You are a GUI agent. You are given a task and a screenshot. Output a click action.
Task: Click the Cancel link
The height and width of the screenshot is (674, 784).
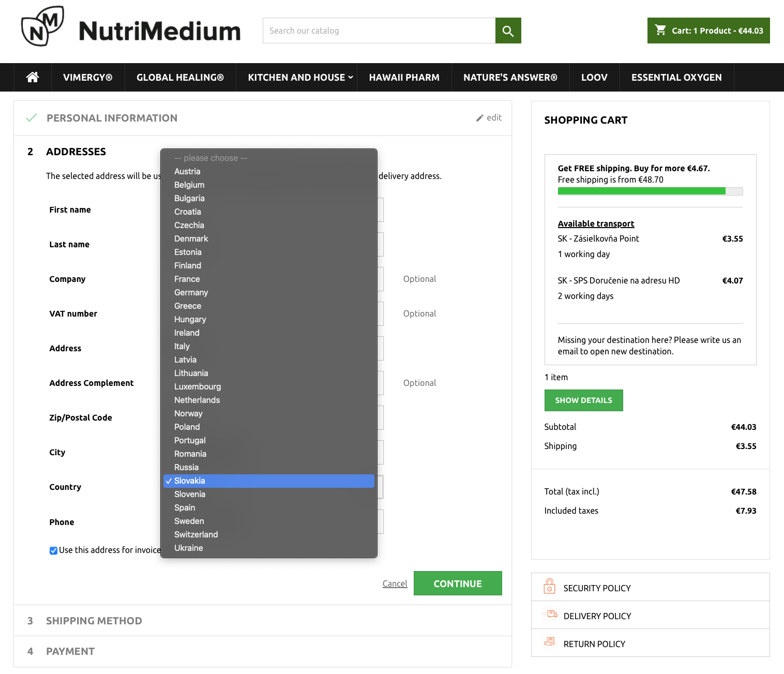[x=395, y=583]
